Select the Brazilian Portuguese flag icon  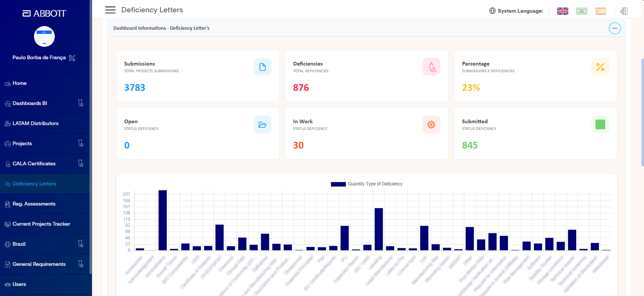(581, 11)
